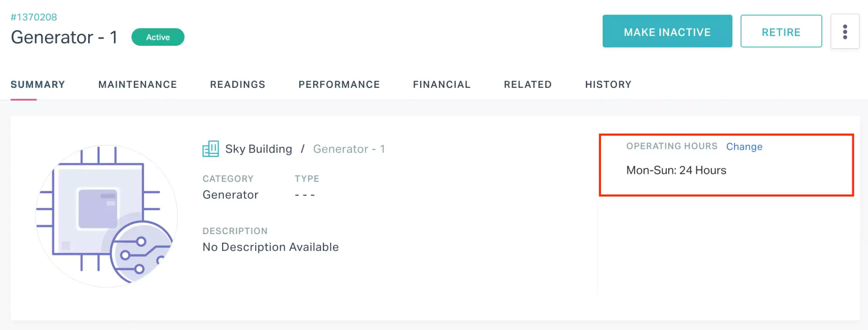Image resolution: width=868 pixels, height=330 pixels.
Task: Open the three-dot more options menu
Action: [845, 32]
